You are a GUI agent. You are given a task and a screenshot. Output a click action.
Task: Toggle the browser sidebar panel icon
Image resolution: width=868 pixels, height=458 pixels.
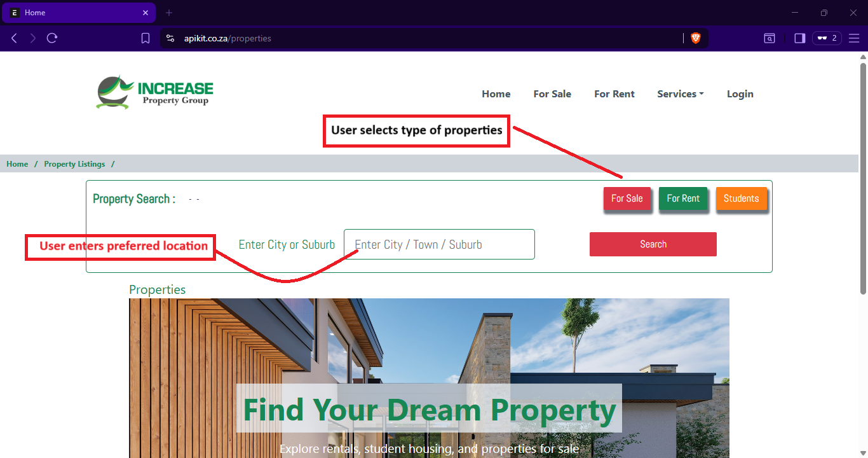pos(800,38)
